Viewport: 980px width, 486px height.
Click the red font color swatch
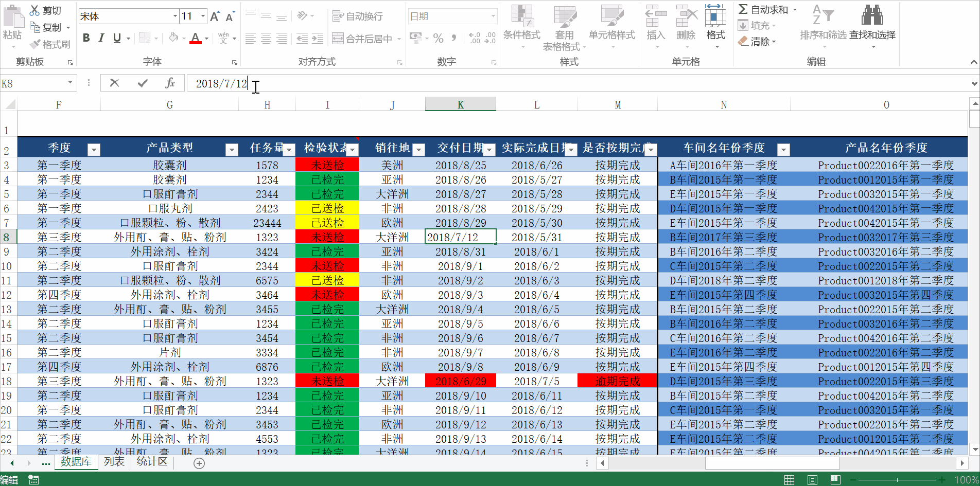(x=195, y=38)
